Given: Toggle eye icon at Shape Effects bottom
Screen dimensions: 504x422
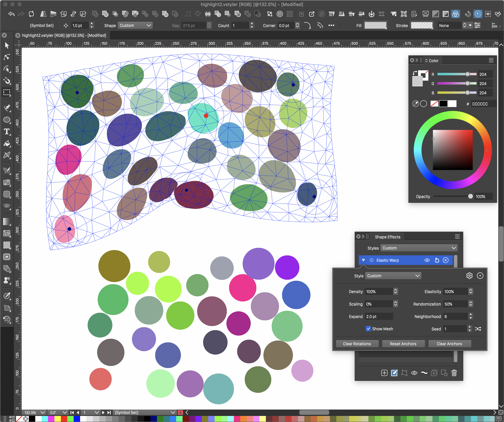Looking at the screenshot, I should [414, 373].
